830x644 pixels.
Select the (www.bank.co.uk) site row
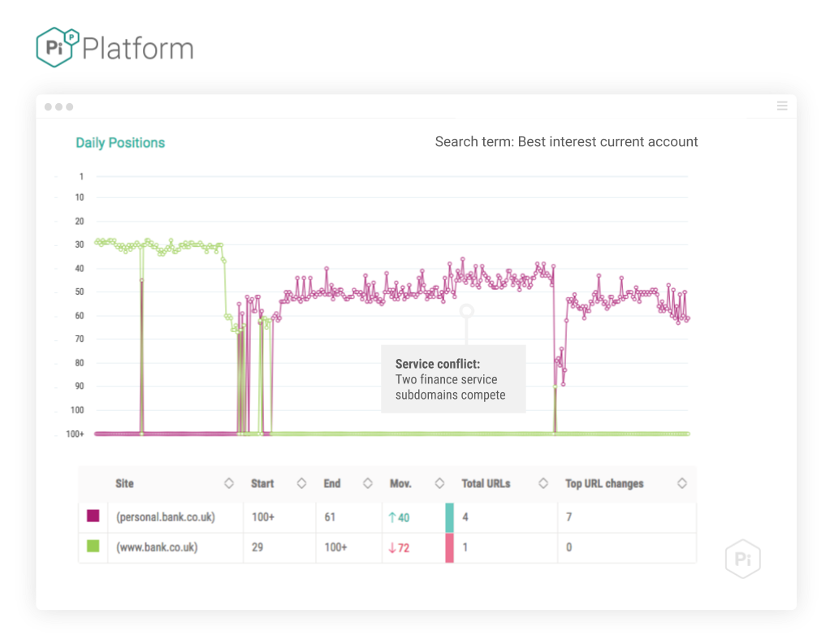point(387,547)
